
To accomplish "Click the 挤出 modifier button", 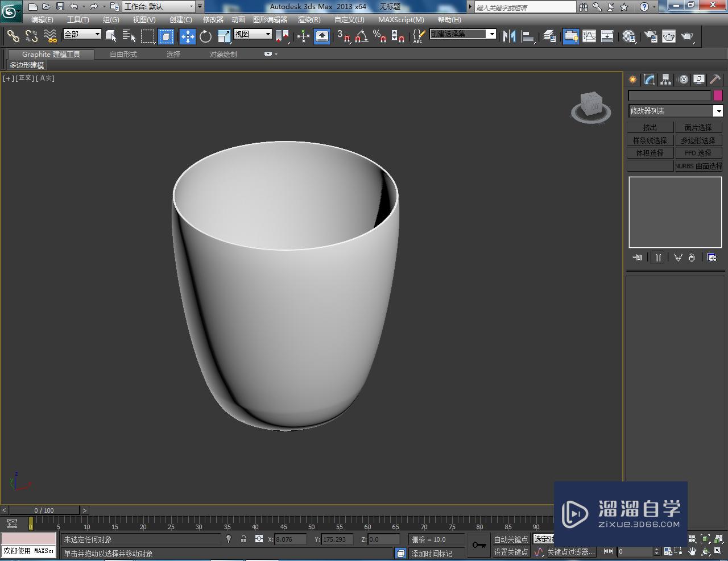I will click(x=650, y=127).
